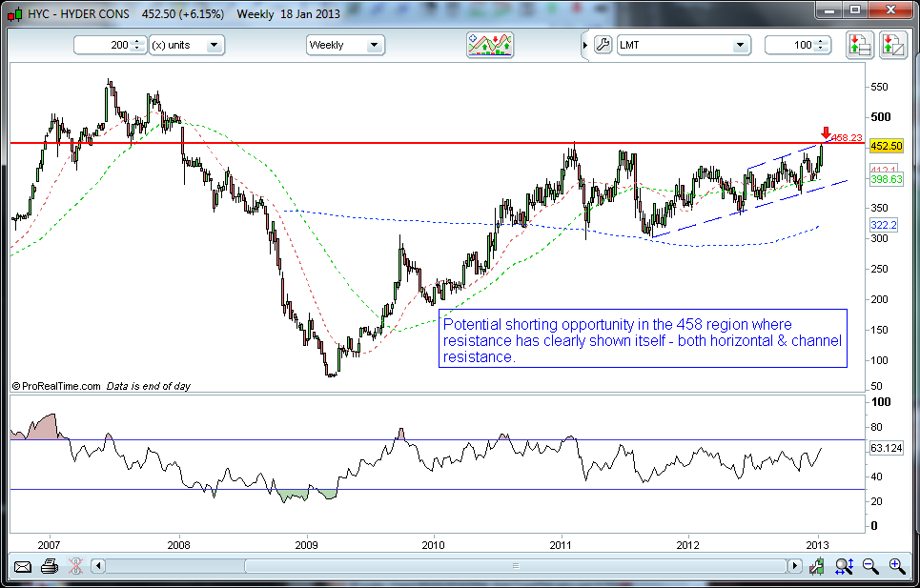Open the Weekly timeframe dropdown

tap(345, 45)
